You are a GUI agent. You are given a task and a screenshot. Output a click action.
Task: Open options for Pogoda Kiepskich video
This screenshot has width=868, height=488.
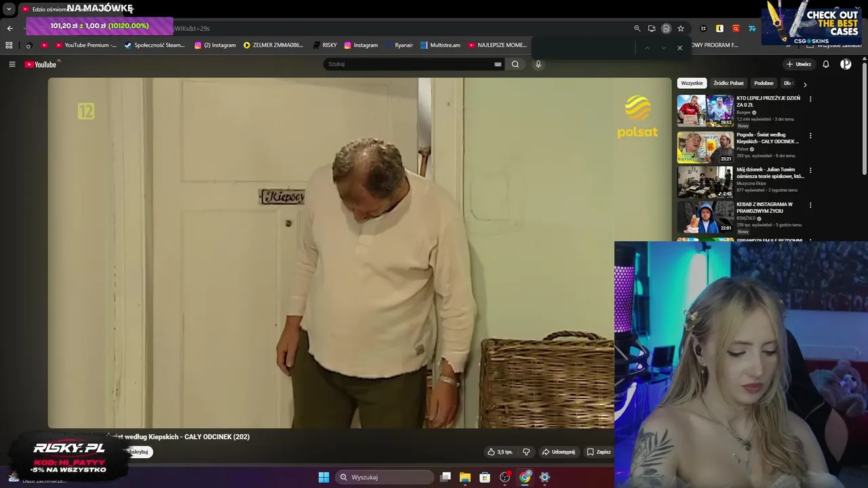pyautogui.click(x=810, y=136)
